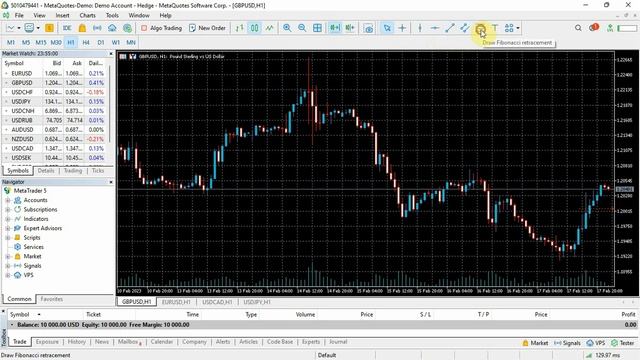
Task: Close the Navigator panel
Action: point(111,182)
